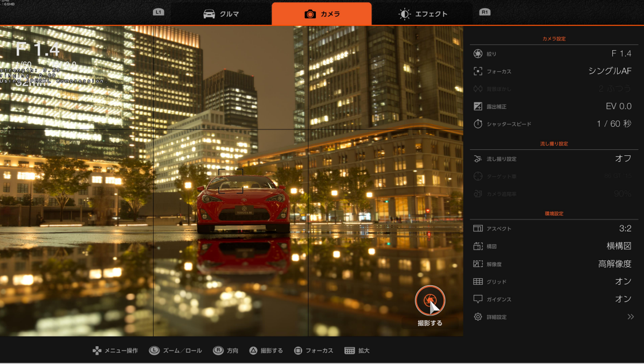Screen dimensions: 644x364
Task: Click the 露出補正 exposure icon
Action: point(477,106)
